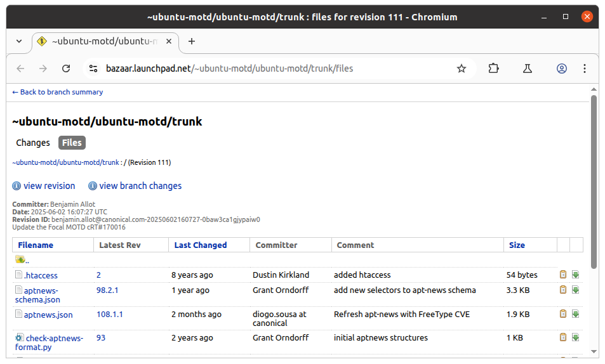Click the parent directory folder icon
605x364 pixels.
(x=21, y=259)
